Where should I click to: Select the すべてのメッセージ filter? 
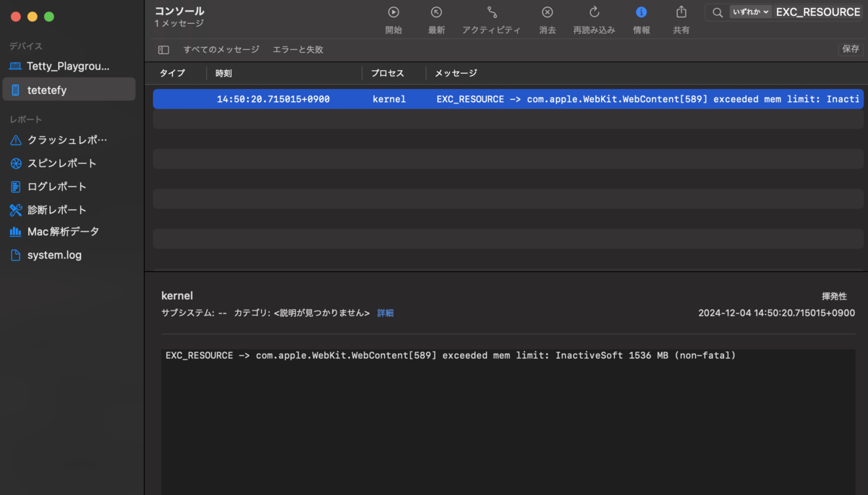click(x=221, y=49)
